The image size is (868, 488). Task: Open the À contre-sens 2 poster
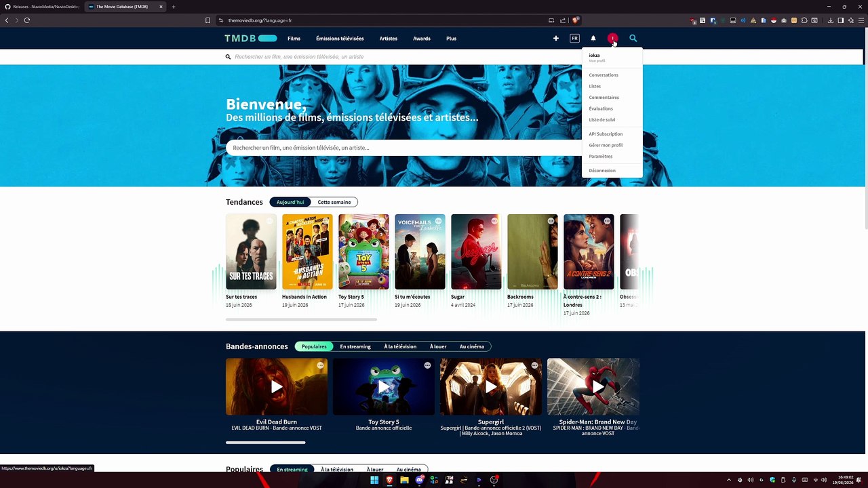(x=589, y=251)
